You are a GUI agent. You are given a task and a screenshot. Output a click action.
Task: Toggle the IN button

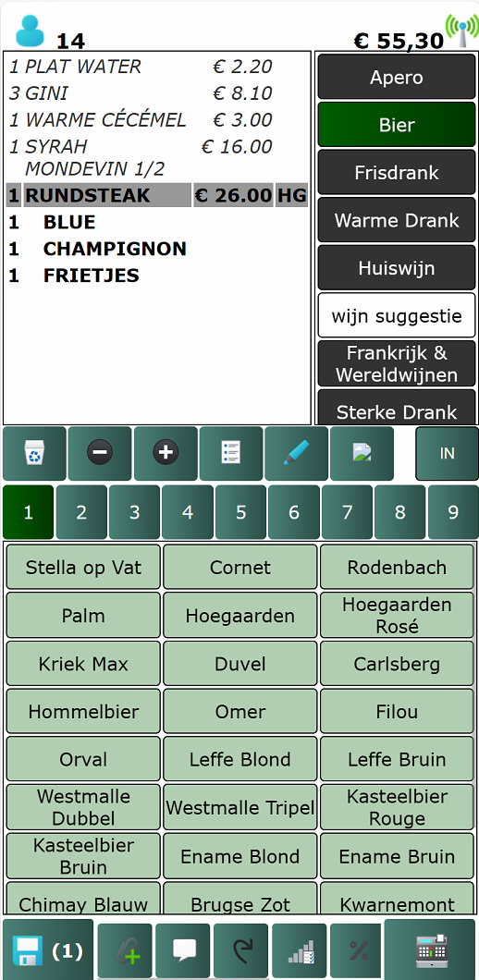pyautogui.click(x=448, y=453)
